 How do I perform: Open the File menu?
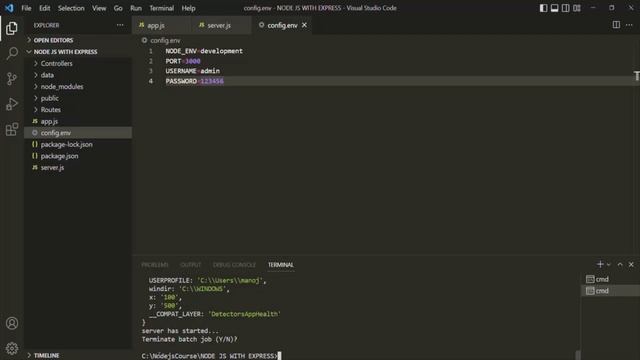(x=26, y=8)
